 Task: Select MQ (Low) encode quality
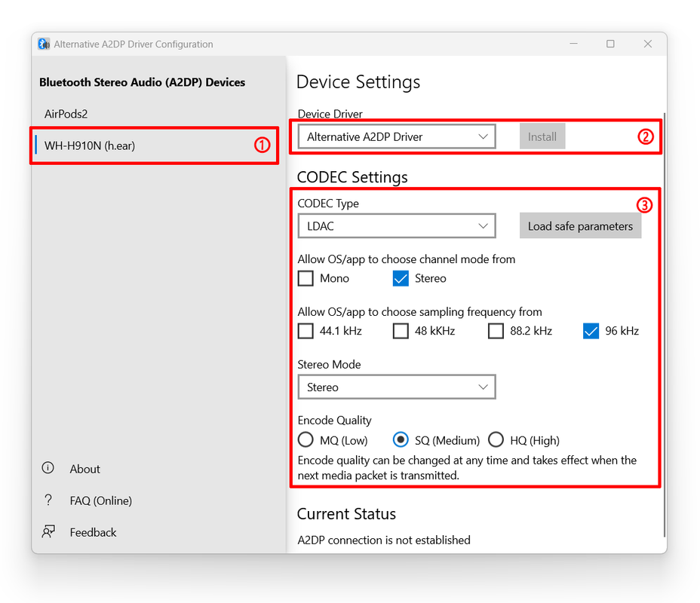tap(305, 439)
